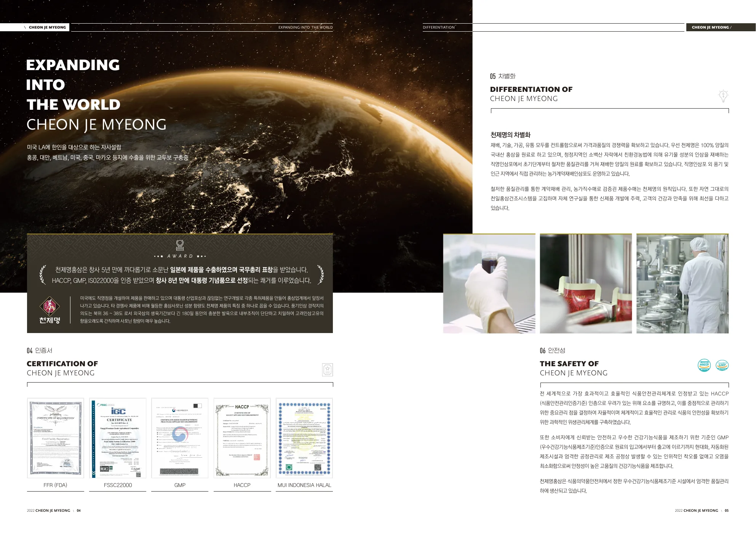
Task: Select the photo of worker beside steel tanks
Action: click(682, 284)
